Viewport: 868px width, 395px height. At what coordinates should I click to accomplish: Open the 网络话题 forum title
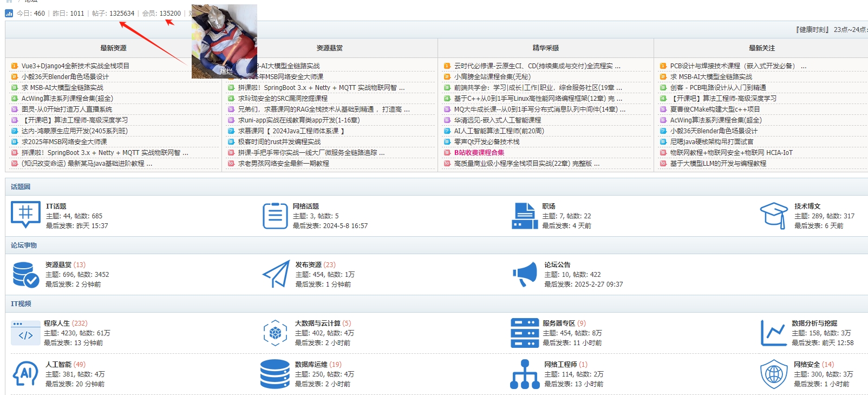click(306, 206)
